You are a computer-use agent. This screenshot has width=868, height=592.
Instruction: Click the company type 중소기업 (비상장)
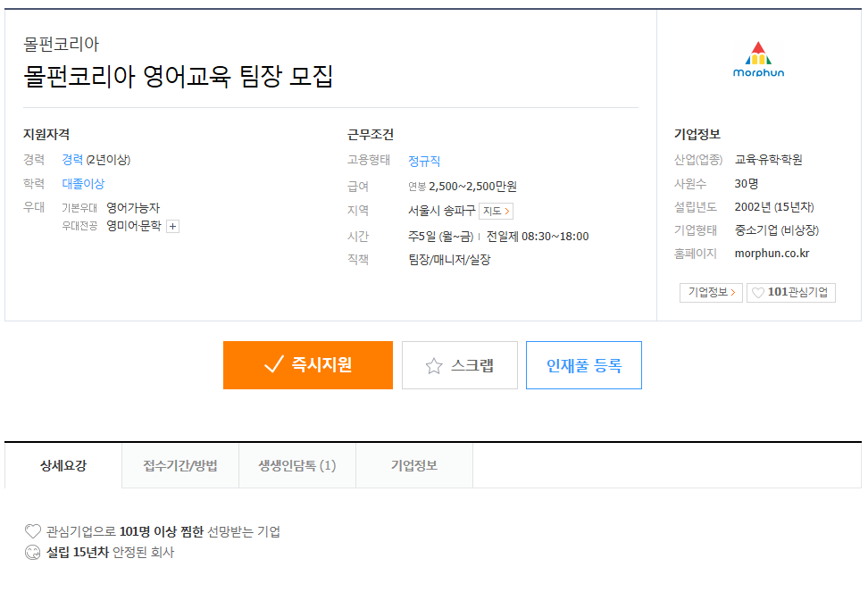point(777,230)
